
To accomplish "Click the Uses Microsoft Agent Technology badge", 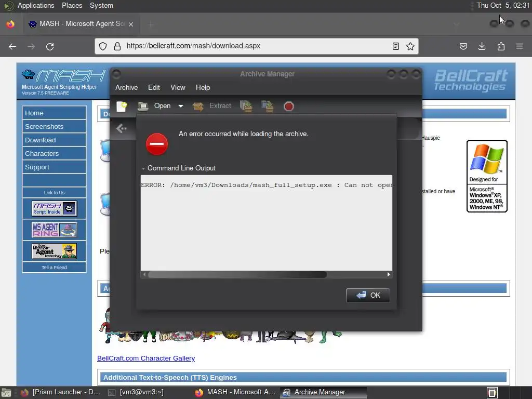I will pos(54,251).
